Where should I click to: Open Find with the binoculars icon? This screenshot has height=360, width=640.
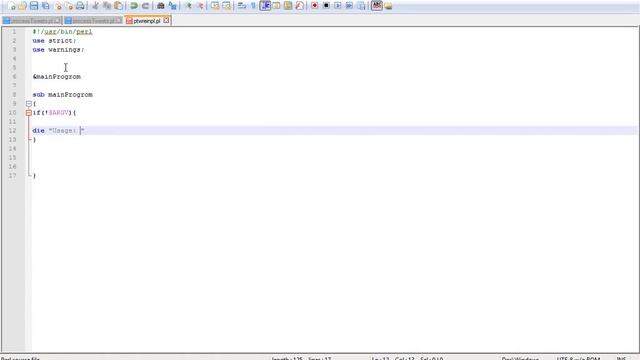coord(160,6)
